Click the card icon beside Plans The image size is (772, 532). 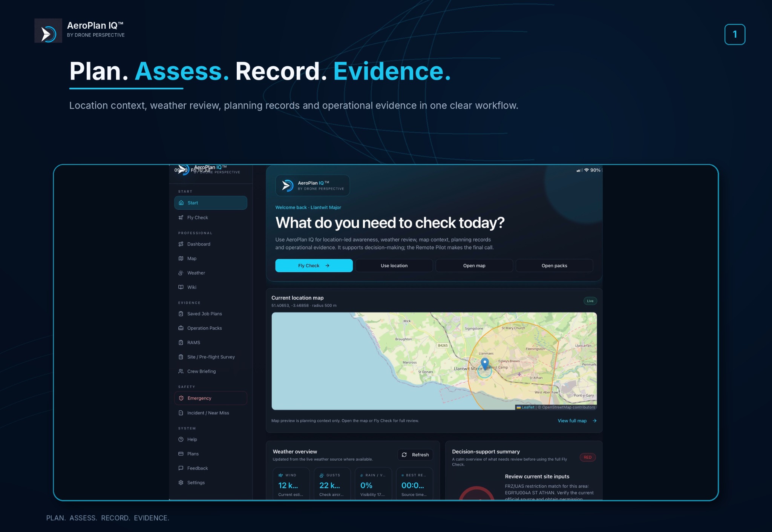pos(181,454)
